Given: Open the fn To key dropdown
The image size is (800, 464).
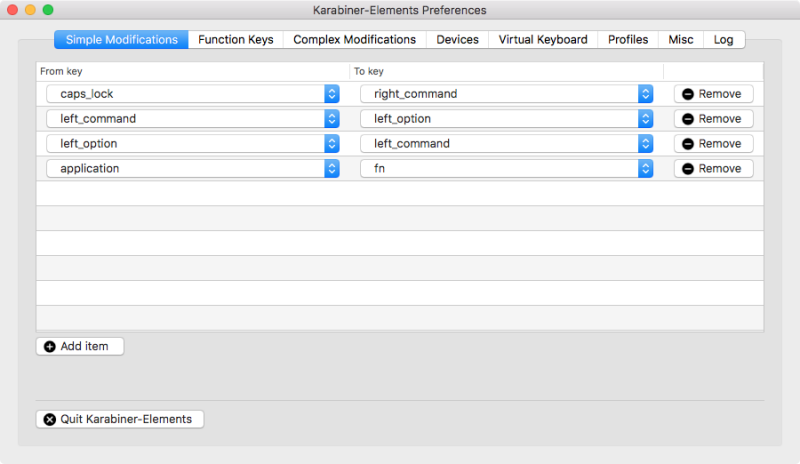Looking at the screenshot, I should click(x=507, y=169).
